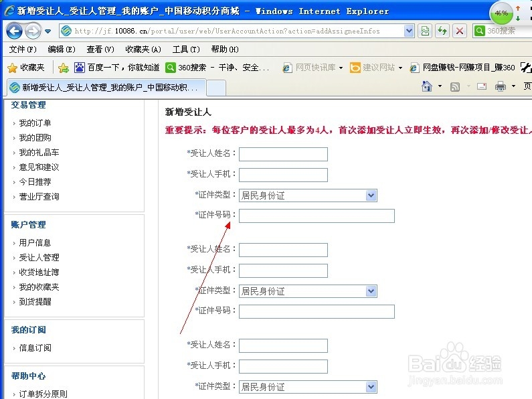Image resolution: width=532 pixels, height=399 pixels.
Task: Open the second 证件类型 dropdown
Action: (308, 291)
